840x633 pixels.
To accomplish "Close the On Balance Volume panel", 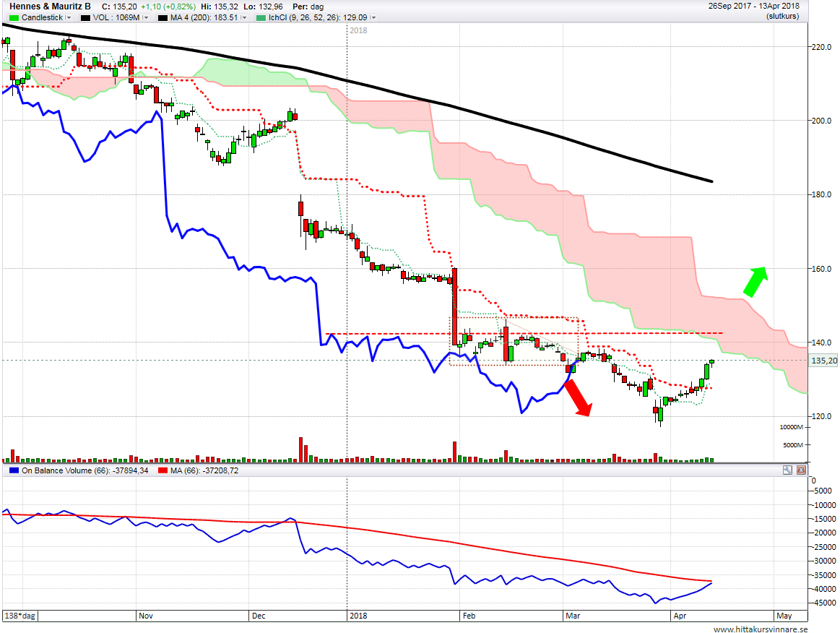I will (801, 470).
